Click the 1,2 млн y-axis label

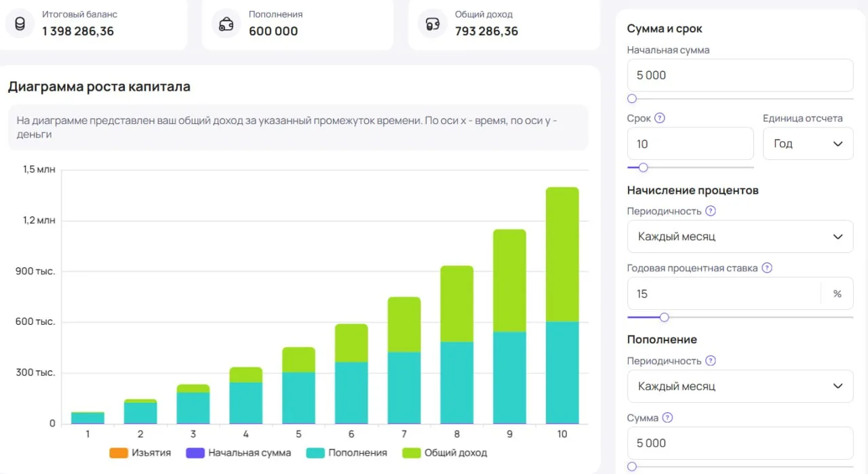tap(39, 220)
